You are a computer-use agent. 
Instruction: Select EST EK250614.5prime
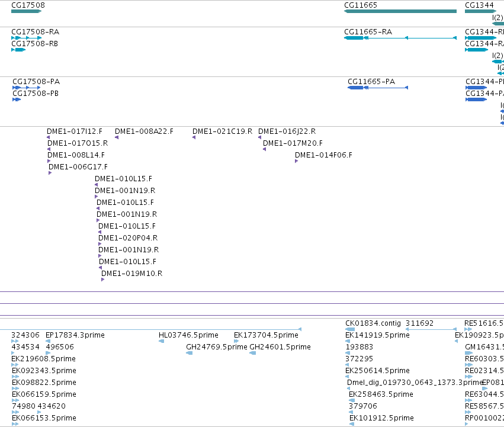click(x=348, y=377)
